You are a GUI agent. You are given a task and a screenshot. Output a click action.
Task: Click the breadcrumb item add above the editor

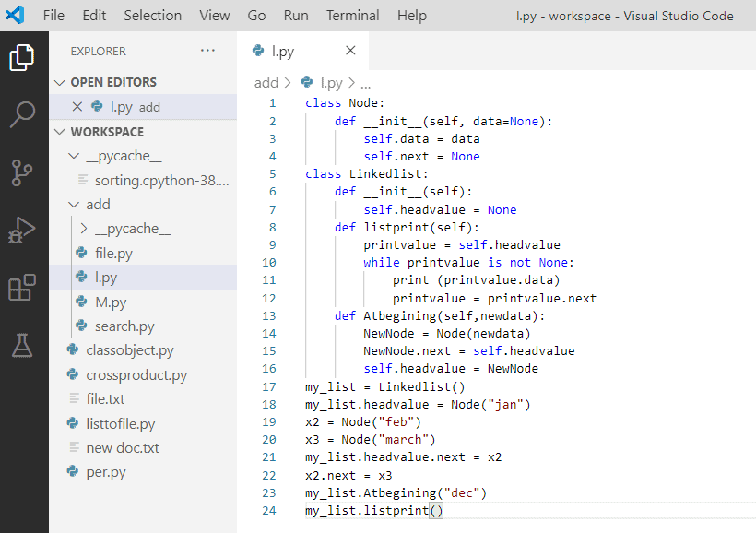(266, 82)
